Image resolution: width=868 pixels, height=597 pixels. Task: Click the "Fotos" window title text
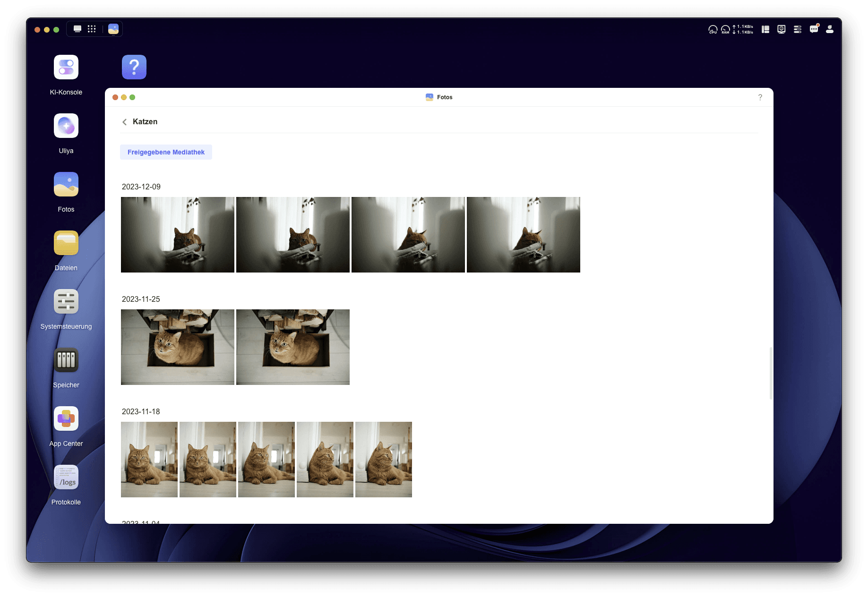pos(445,97)
